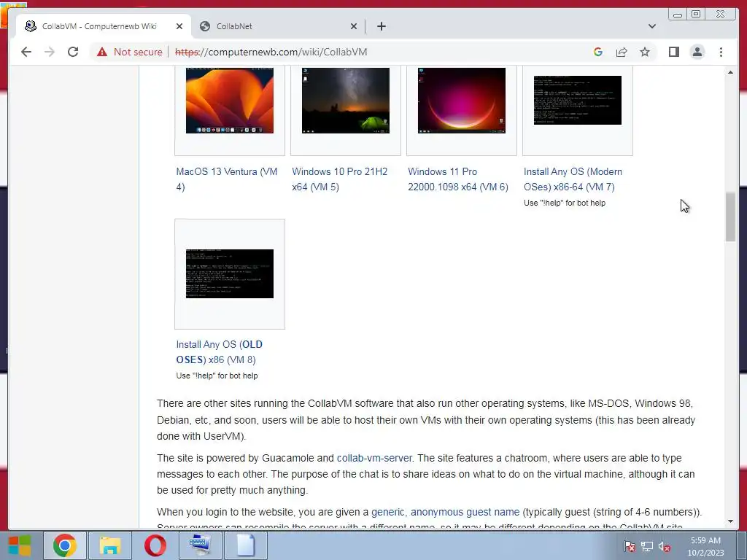The height and width of the screenshot is (560, 747).
Task: Follow Install Any OS (Modern OSes) link
Action: click(573, 179)
